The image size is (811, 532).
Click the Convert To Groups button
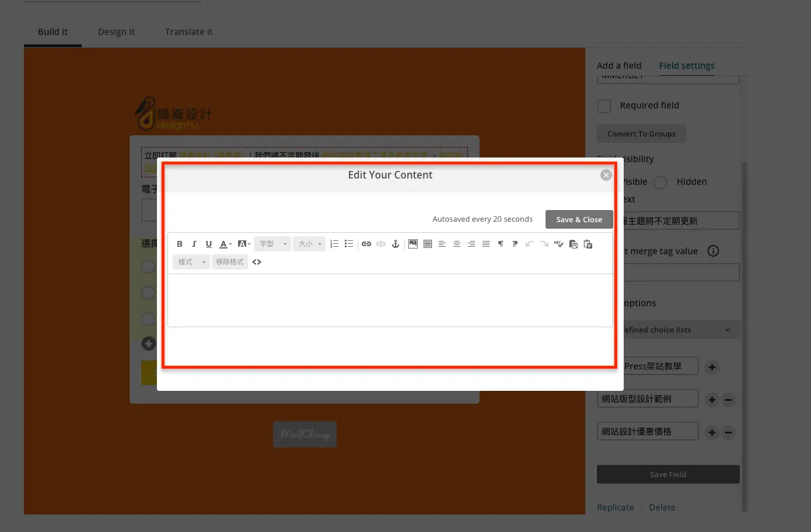pos(641,134)
